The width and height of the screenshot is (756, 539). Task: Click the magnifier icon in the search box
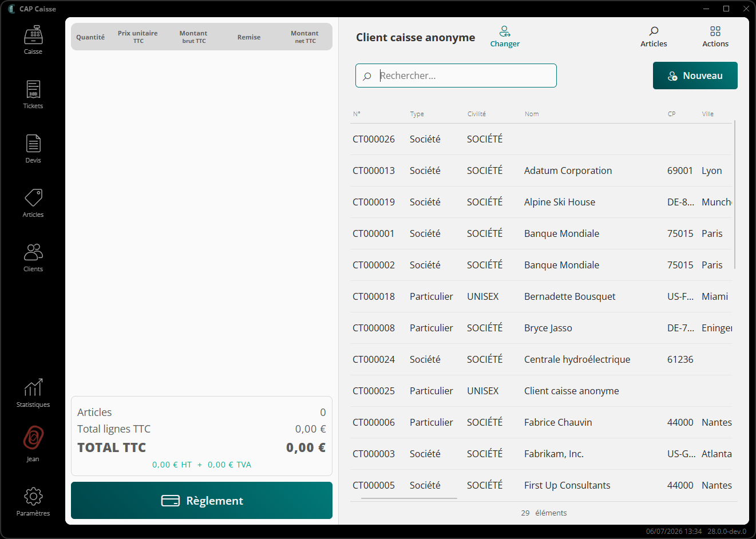click(x=367, y=76)
